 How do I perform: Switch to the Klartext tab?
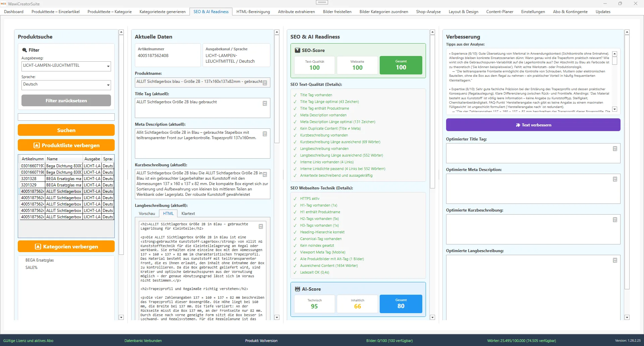pyautogui.click(x=188, y=213)
